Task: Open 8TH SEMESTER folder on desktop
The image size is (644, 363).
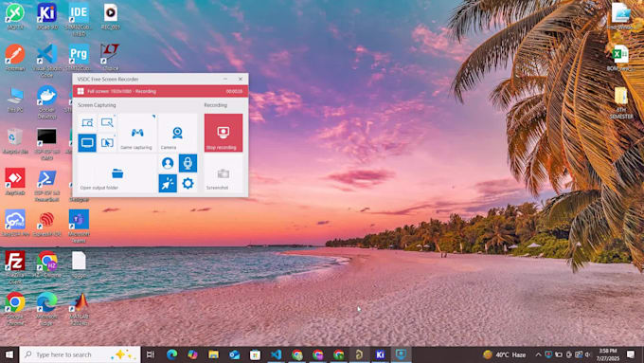Action: tap(620, 102)
